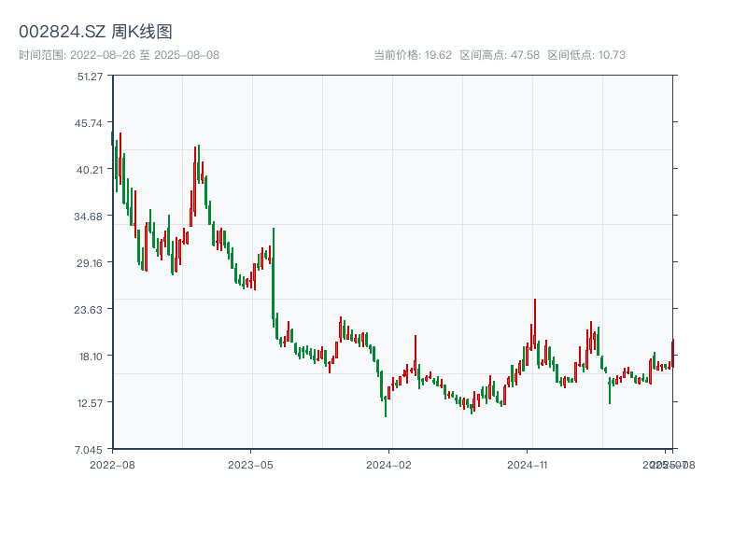Click the lowest green candle near 2024-02

point(386,406)
